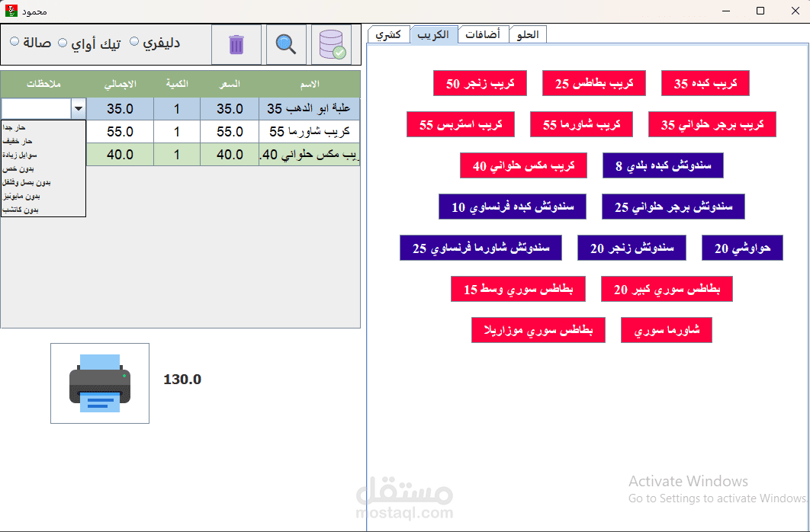
Task: Add سندوتش زنجر 20 to the order
Action: tap(632, 248)
